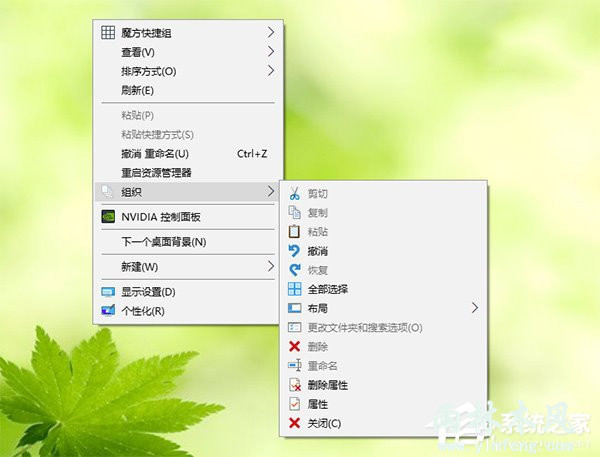Viewport: 600px width, 457px height.
Task: Open the 新建(W) menu entry
Action: pyautogui.click(x=188, y=267)
